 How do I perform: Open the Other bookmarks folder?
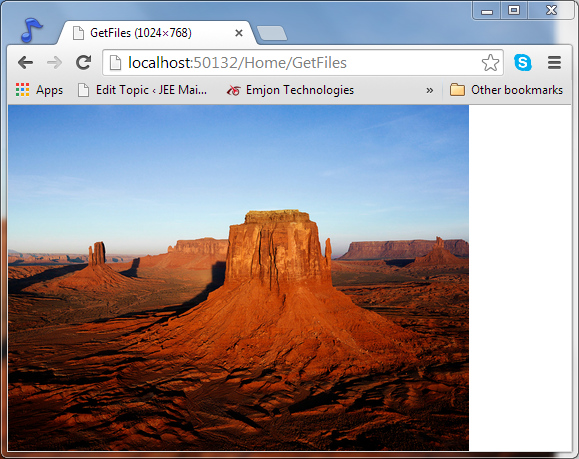[x=506, y=90]
